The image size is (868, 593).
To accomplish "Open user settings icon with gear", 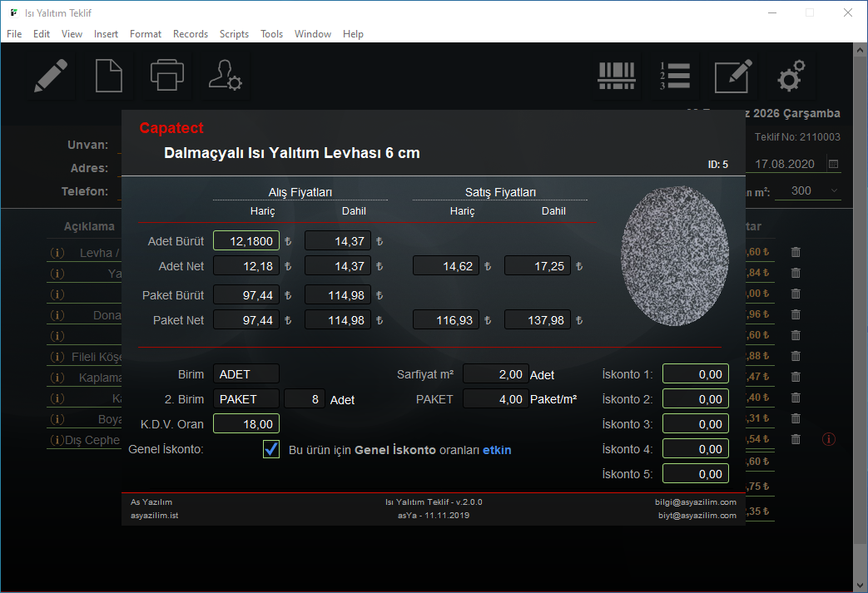I will [225, 75].
